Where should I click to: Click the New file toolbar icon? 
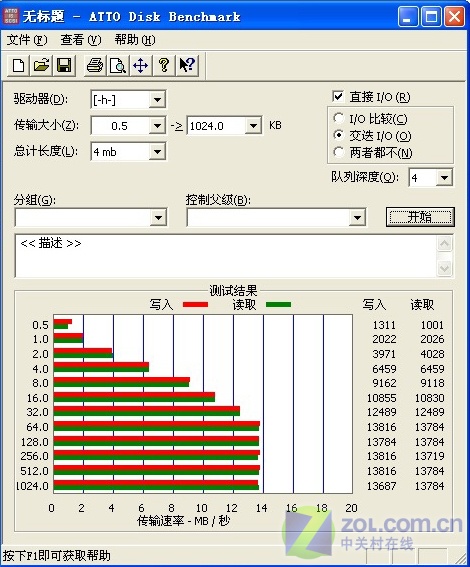tap(18, 65)
